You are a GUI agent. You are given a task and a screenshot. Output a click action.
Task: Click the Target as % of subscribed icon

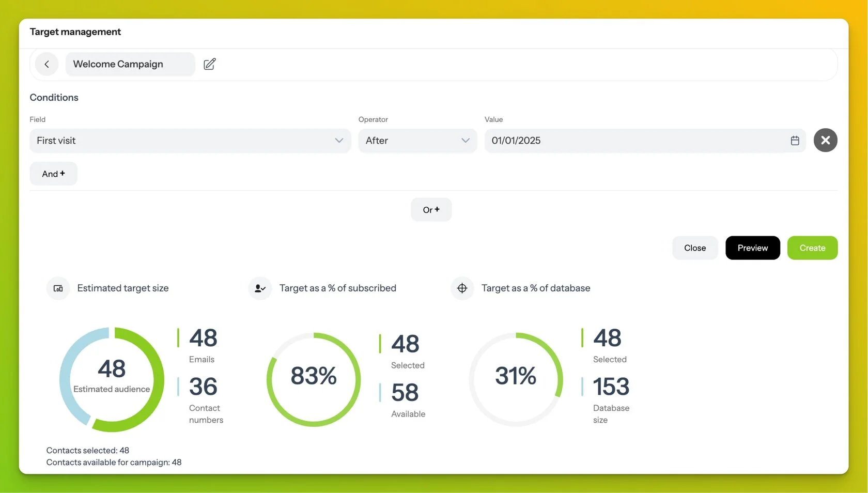[x=260, y=288]
